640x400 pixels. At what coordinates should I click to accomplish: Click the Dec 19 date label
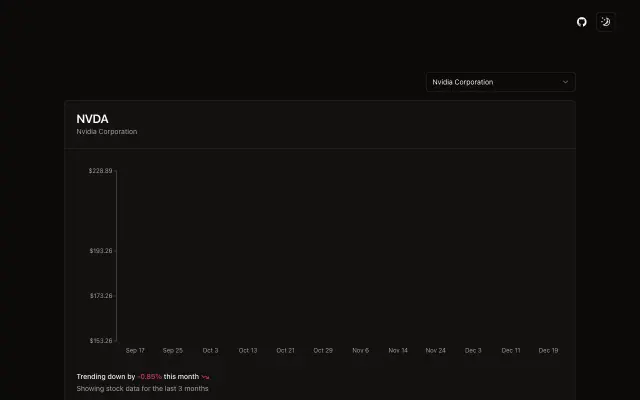click(548, 350)
